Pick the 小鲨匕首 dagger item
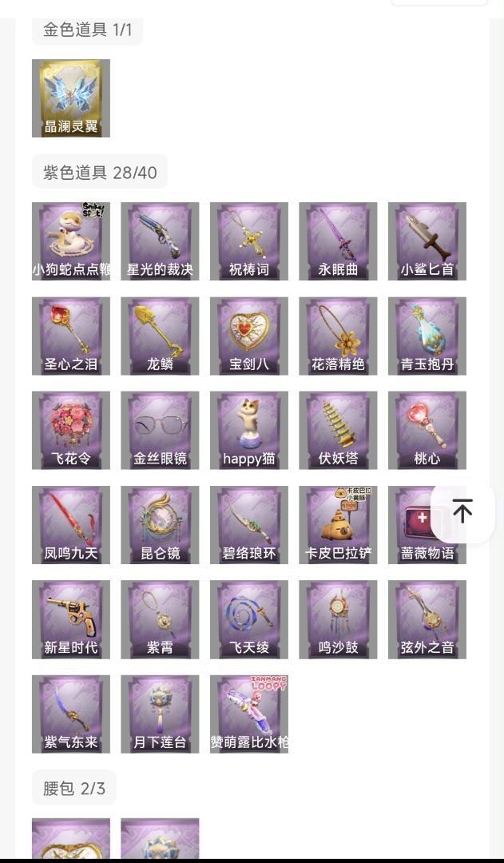Image resolution: width=504 pixels, height=863 pixels. (x=427, y=241)
